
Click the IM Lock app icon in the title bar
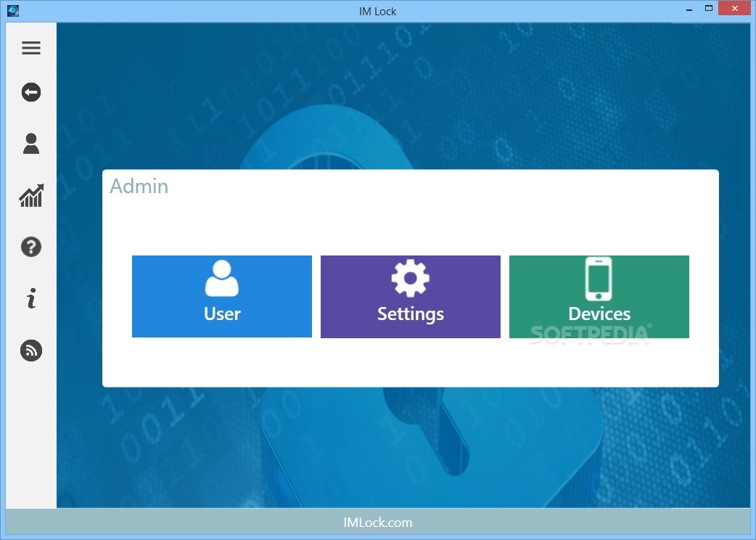(x=13, y=10)
